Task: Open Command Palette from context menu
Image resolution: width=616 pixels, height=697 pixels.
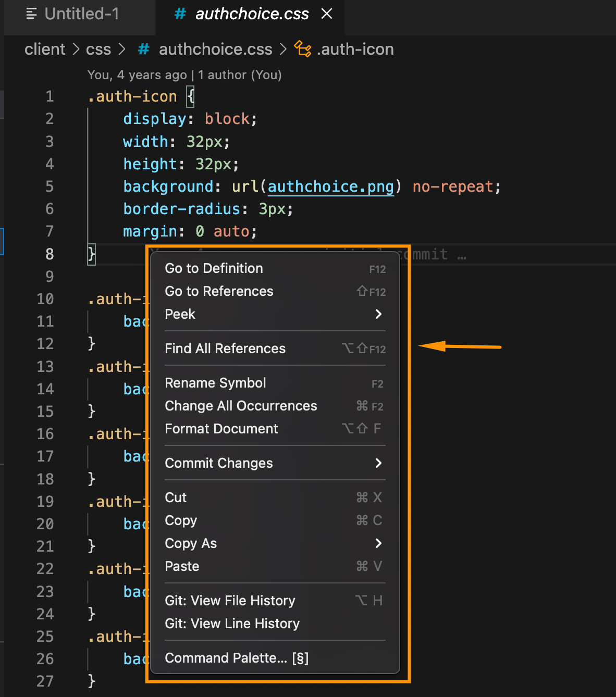Action: tap(275, 658)
